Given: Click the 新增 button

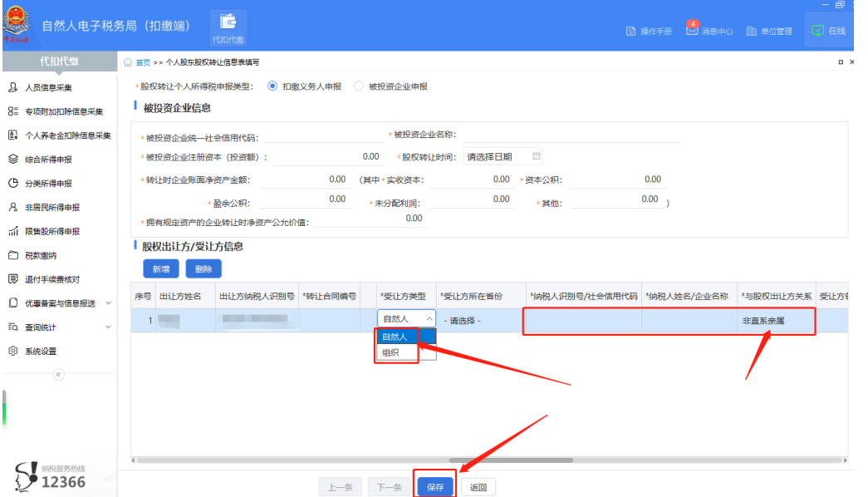Looking at the screenshot, I should point(160,268).
